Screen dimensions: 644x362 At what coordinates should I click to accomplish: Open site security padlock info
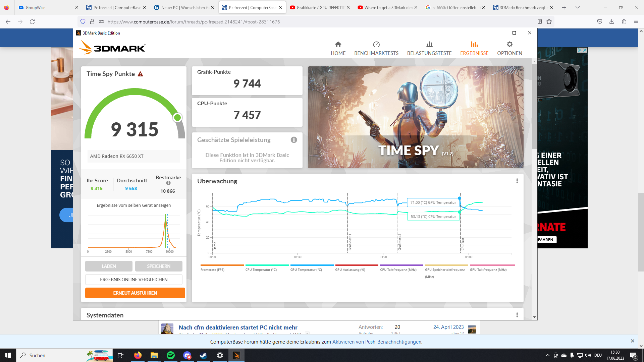click(92, 21)
